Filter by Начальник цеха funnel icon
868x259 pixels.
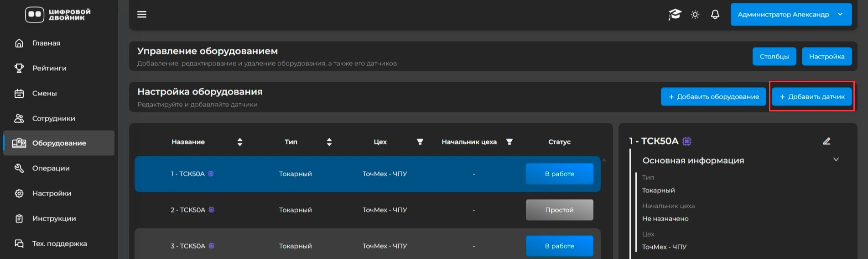pyautogui.click(x=509, y=142)
